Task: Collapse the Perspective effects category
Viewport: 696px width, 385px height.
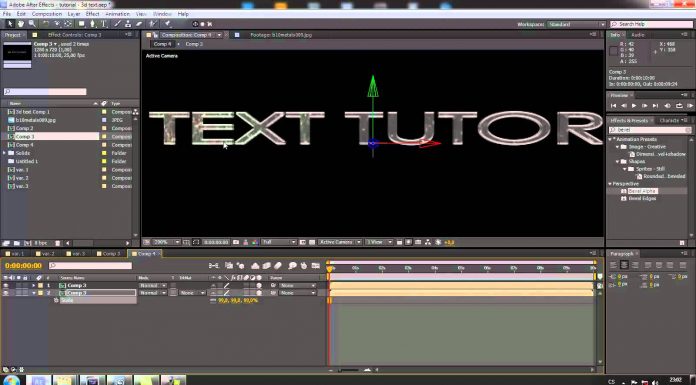Action: click(610, 184)
